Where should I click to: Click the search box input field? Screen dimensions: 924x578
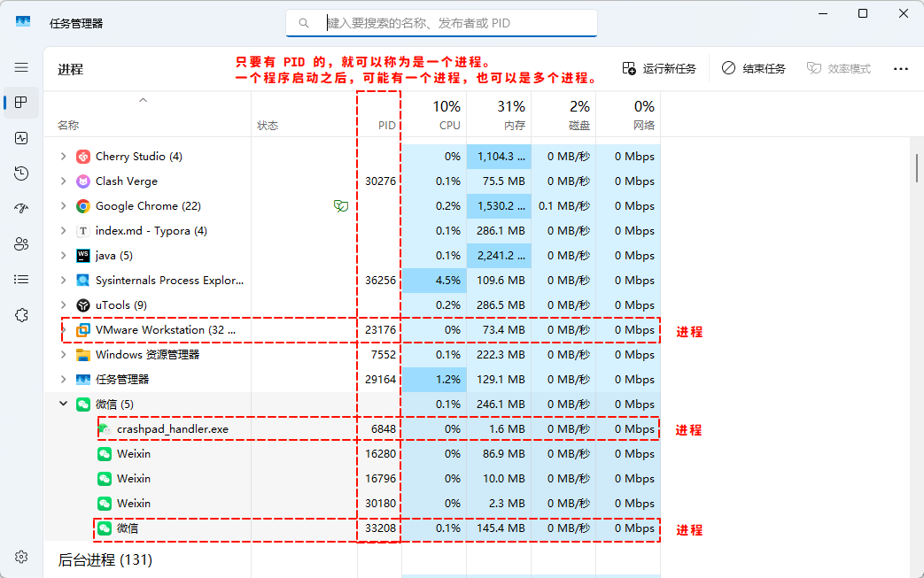(452, 23)
